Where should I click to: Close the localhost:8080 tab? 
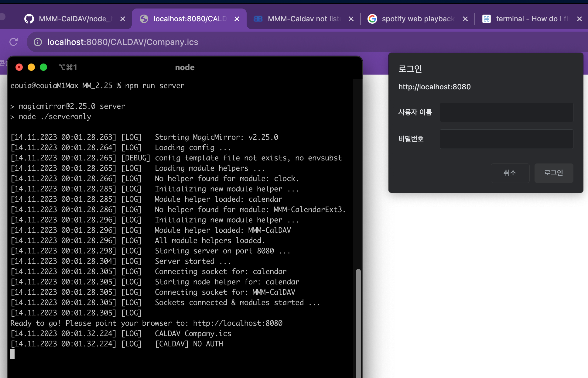click(x=237, y=19)
